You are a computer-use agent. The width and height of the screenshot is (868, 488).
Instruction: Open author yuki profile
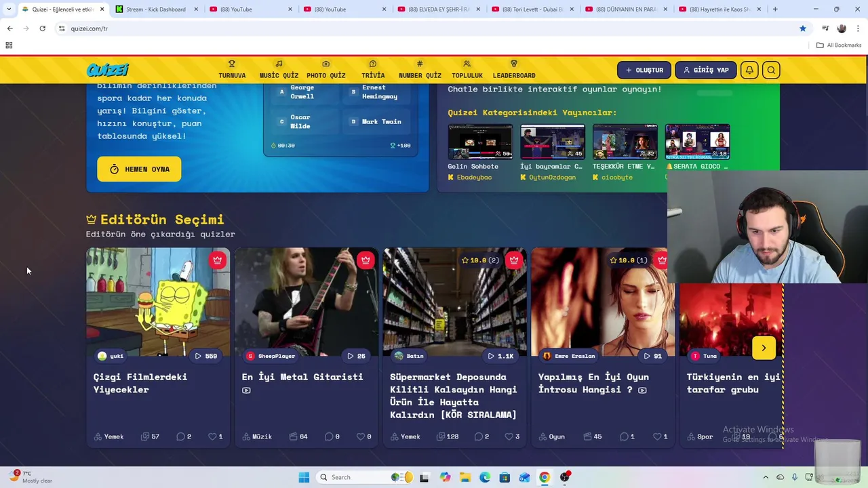[x=111, y=356]
